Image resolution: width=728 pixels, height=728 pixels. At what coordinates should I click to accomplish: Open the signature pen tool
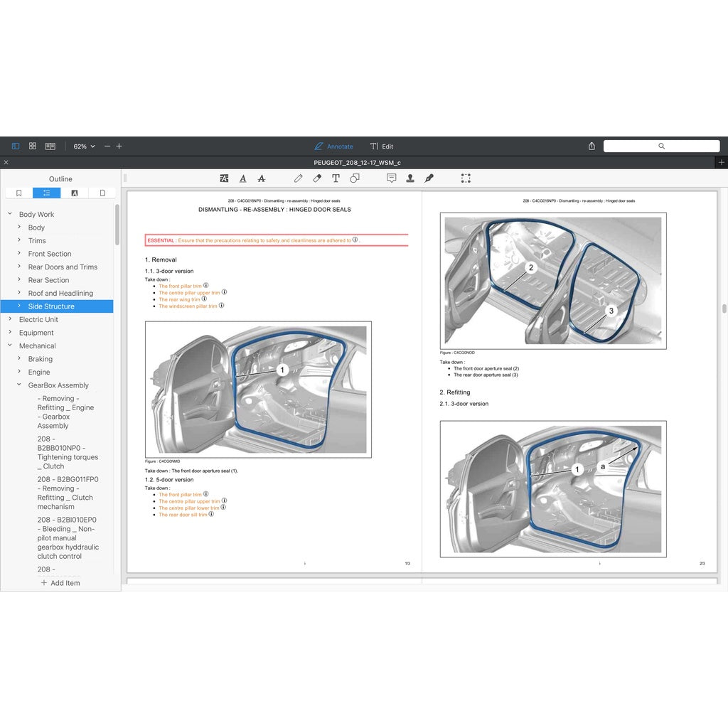point(429,178)
